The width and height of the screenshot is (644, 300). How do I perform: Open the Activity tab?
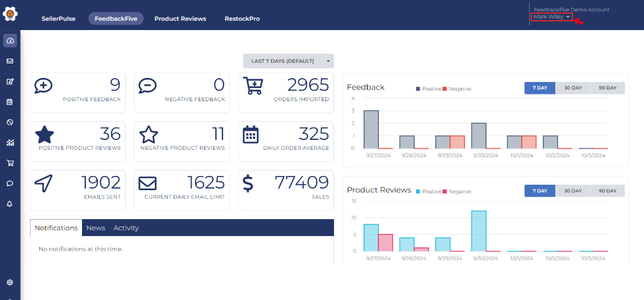pos(126,228)
